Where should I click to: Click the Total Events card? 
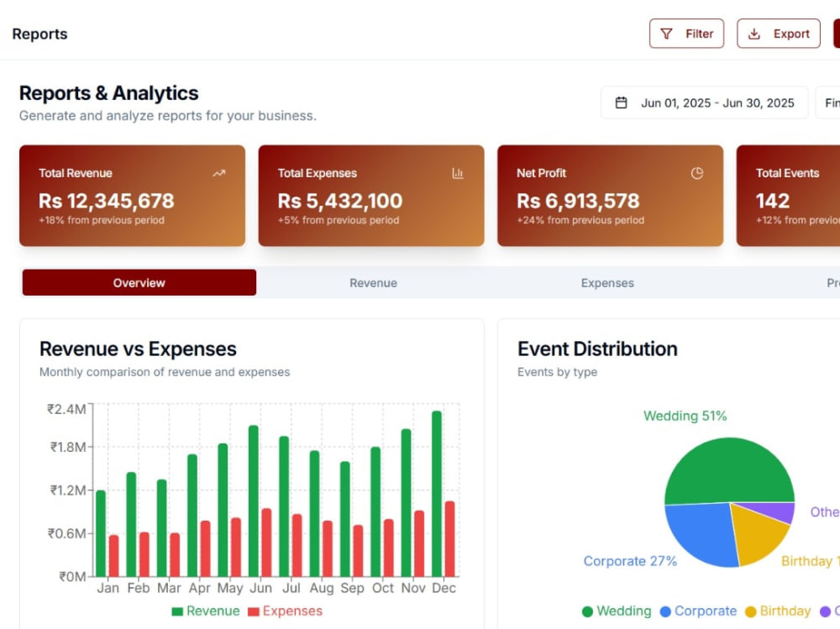pos(788,196)
